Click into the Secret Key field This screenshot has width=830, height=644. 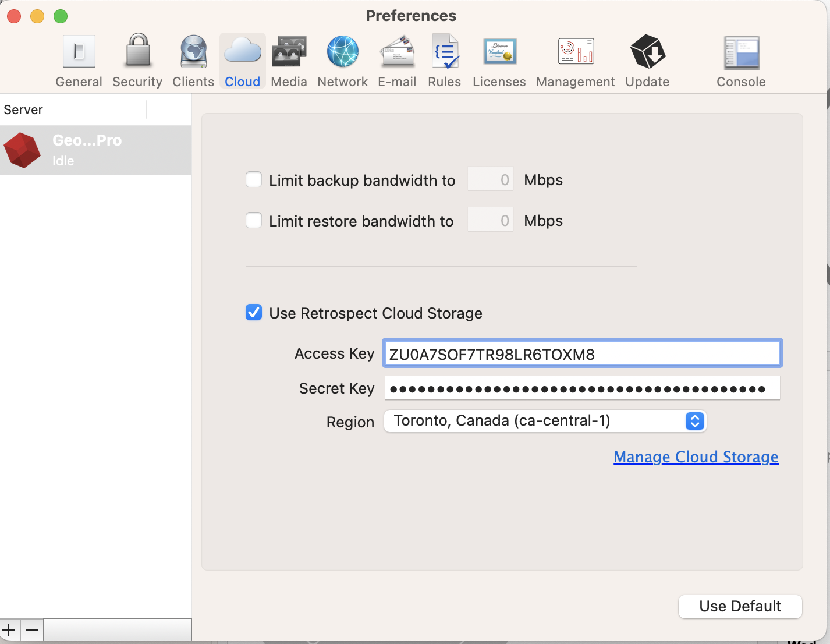[x=582, y=388]
